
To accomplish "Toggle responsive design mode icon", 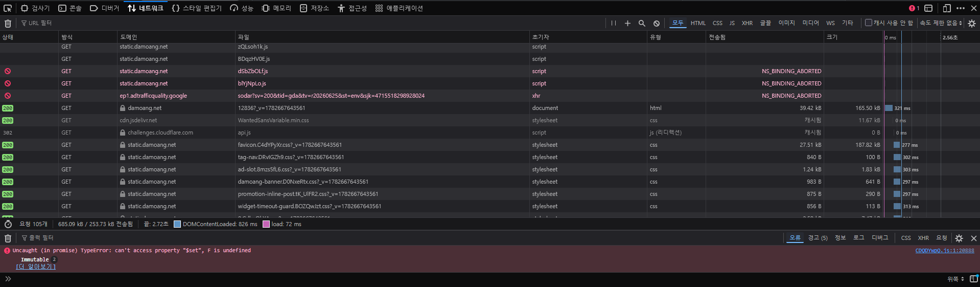I will click(x=947, y=8).
